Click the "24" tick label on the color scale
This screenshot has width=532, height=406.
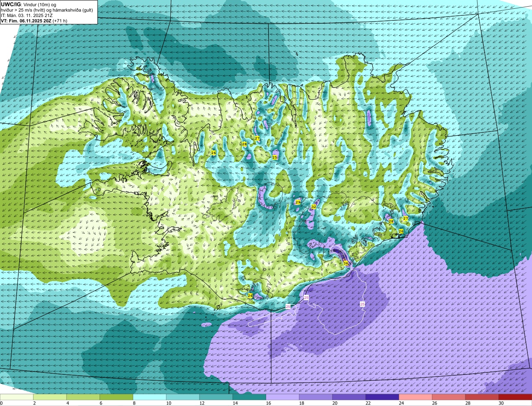401,403
